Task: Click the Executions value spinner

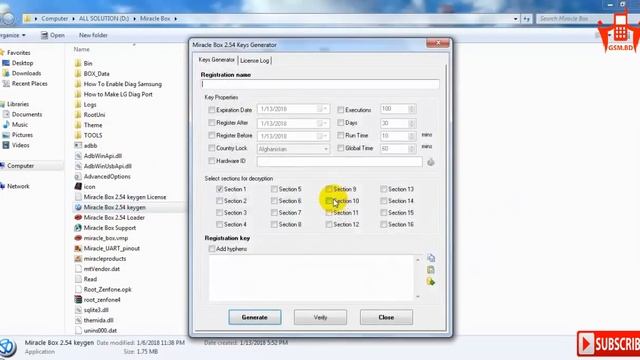Action: pyautogui.click(x=411, y=109)
